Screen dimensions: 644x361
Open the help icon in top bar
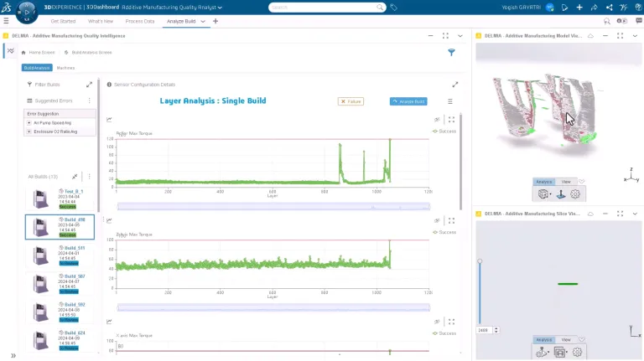pyautogui.click(x=638, y=8)
